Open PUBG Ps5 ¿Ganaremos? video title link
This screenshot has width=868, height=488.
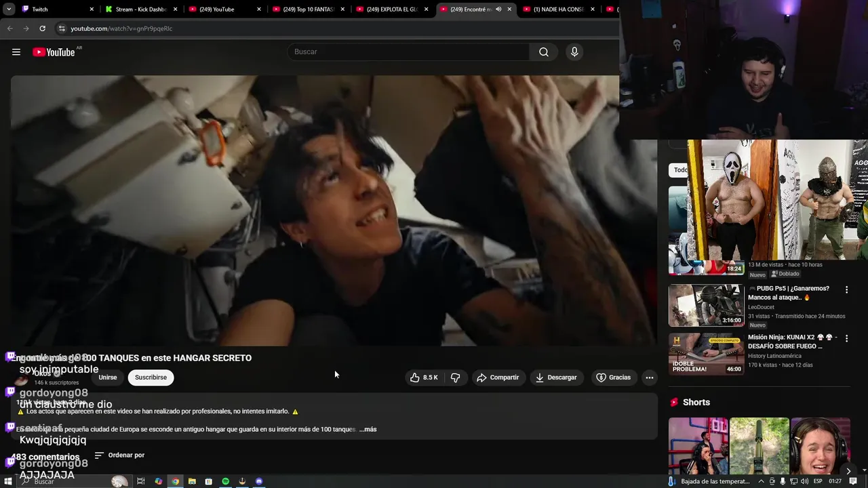(x=789, y=293)
